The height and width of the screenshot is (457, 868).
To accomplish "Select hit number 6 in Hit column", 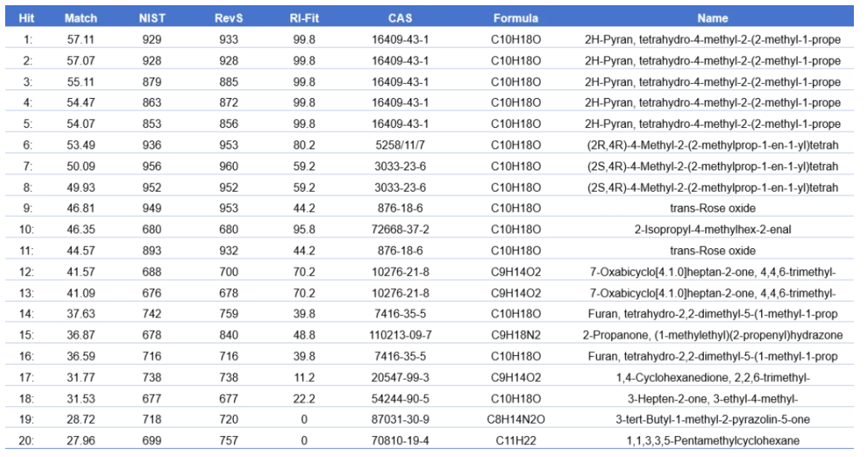I will tap(26, 145).
